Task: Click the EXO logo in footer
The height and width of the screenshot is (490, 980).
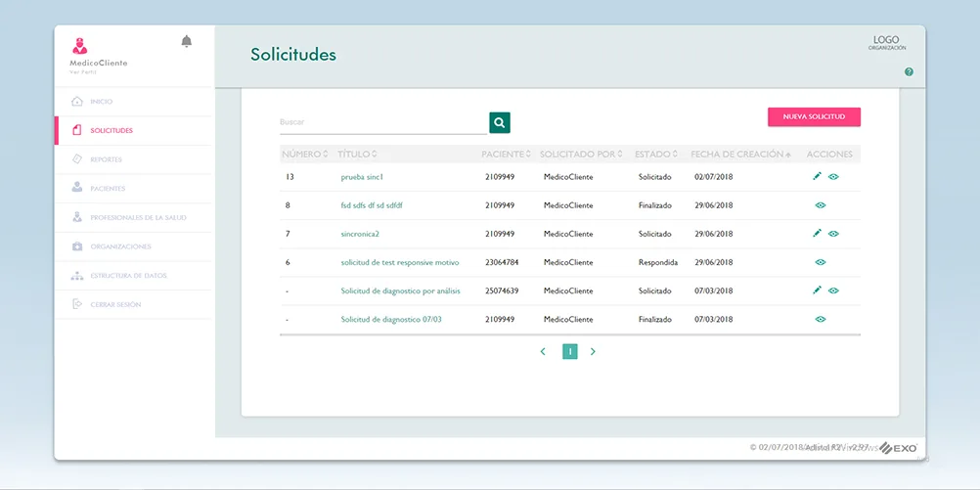Action: click(x=899, y=448)
